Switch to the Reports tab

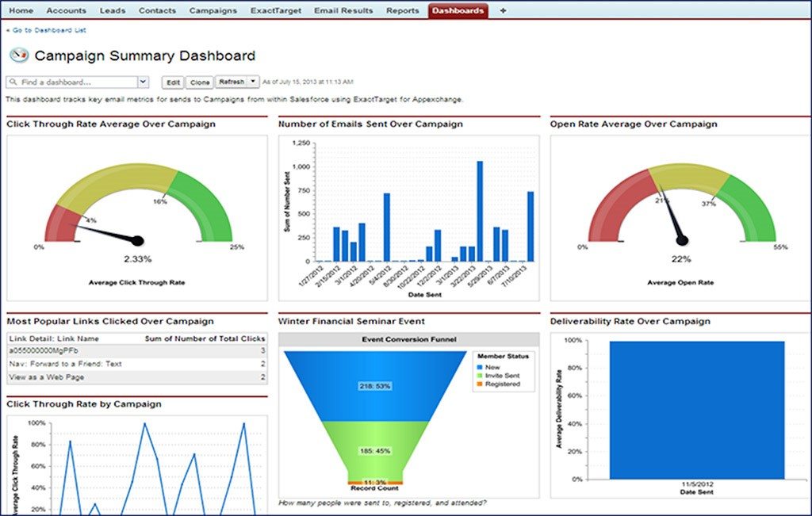(x=403, y=11)
